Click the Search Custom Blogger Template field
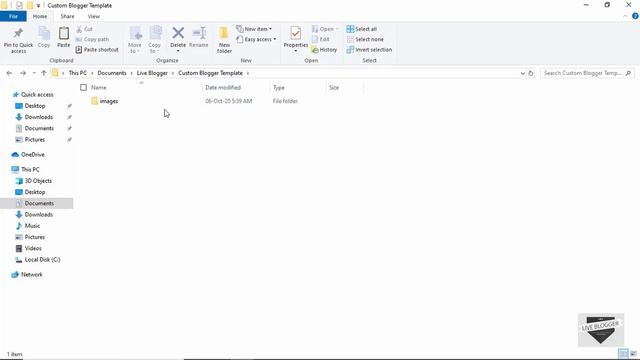 (x=587, y=73)
